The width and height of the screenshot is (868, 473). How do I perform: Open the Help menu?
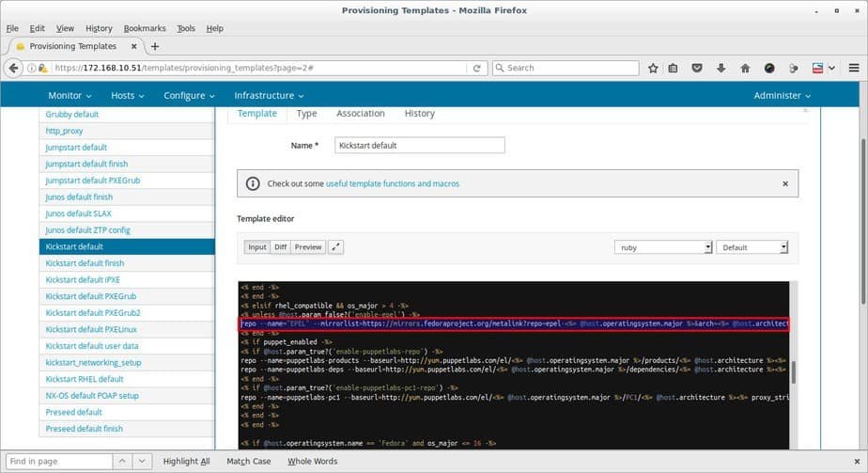pos(215,28)
